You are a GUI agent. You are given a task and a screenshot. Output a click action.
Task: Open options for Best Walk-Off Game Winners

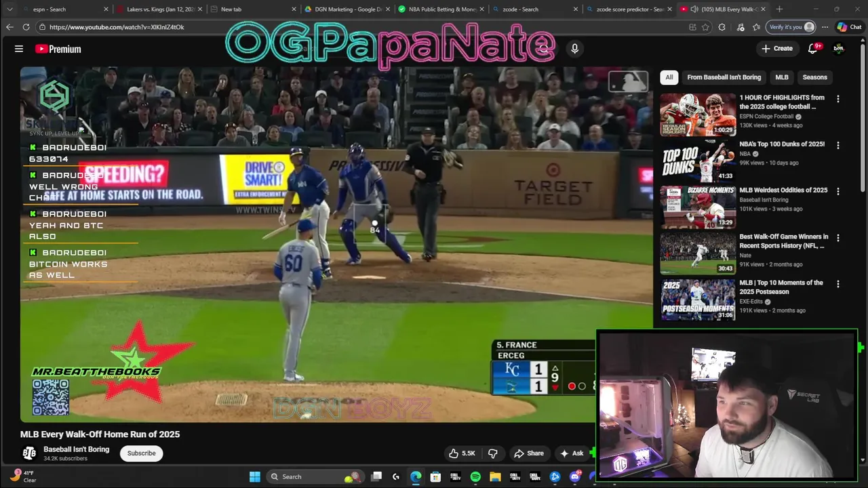point(838,238)
